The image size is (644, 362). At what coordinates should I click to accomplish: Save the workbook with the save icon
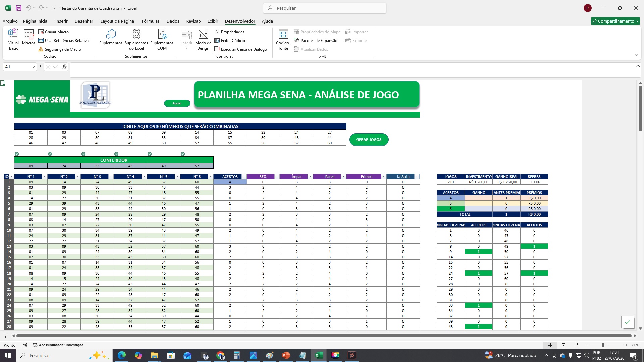[x=19, y=8]
